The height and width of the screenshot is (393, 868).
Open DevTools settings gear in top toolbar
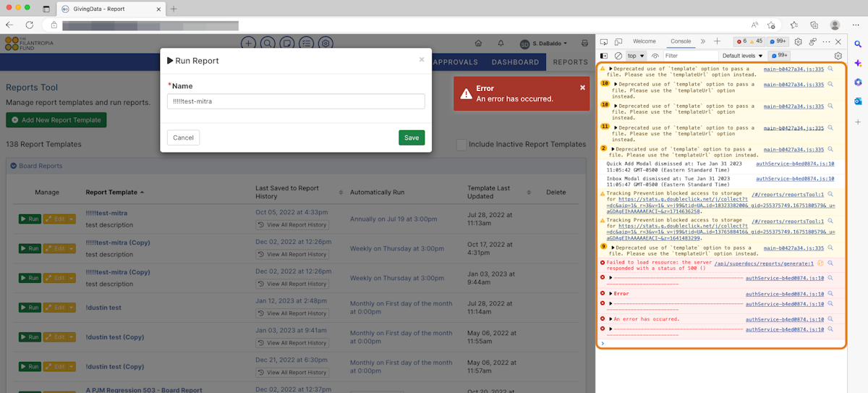(799, 42)
